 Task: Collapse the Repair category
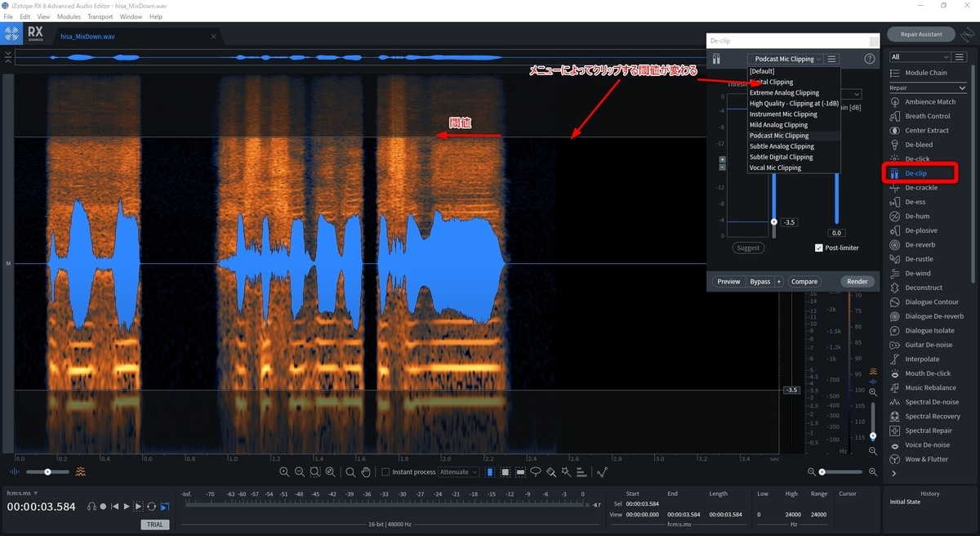[963, 87]
